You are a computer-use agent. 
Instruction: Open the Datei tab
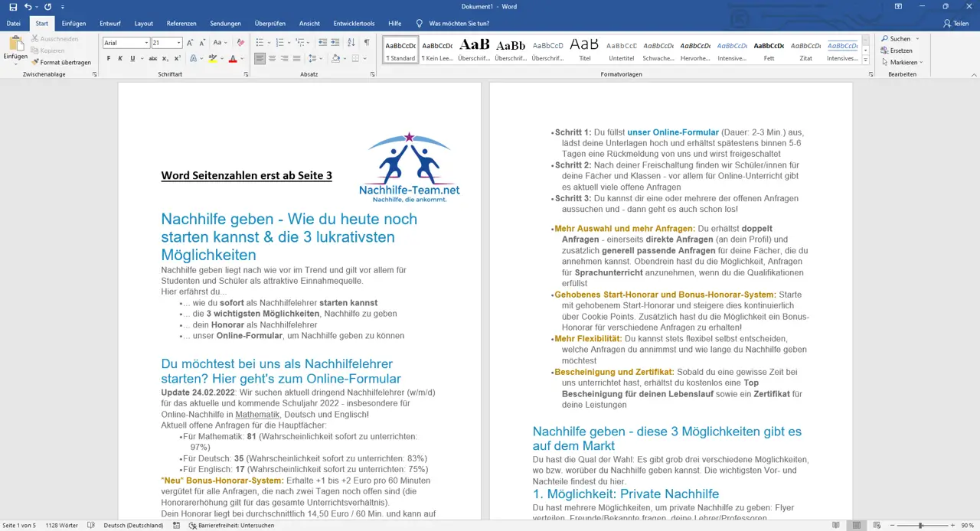(x=14, y=24)
